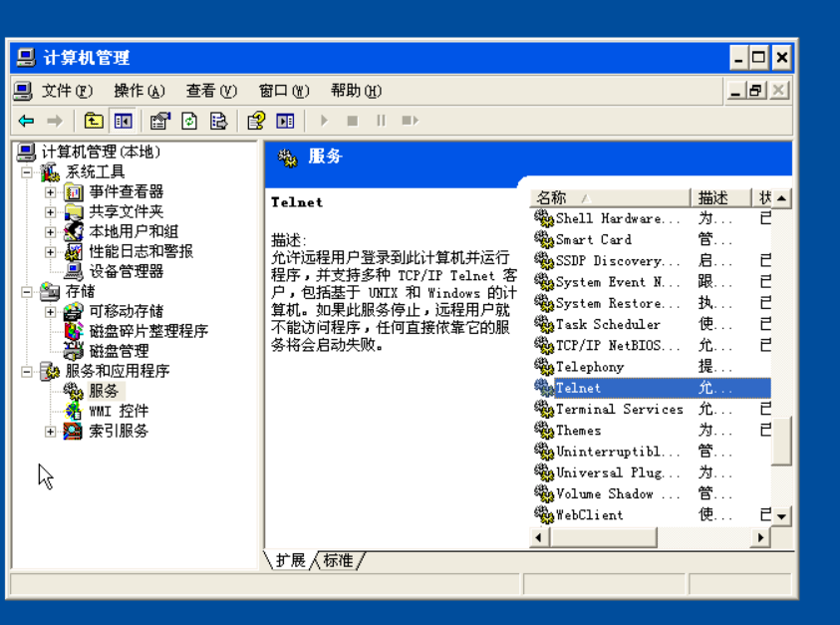
Task: Sort by the 描述 column header
Action: [721, 197]
